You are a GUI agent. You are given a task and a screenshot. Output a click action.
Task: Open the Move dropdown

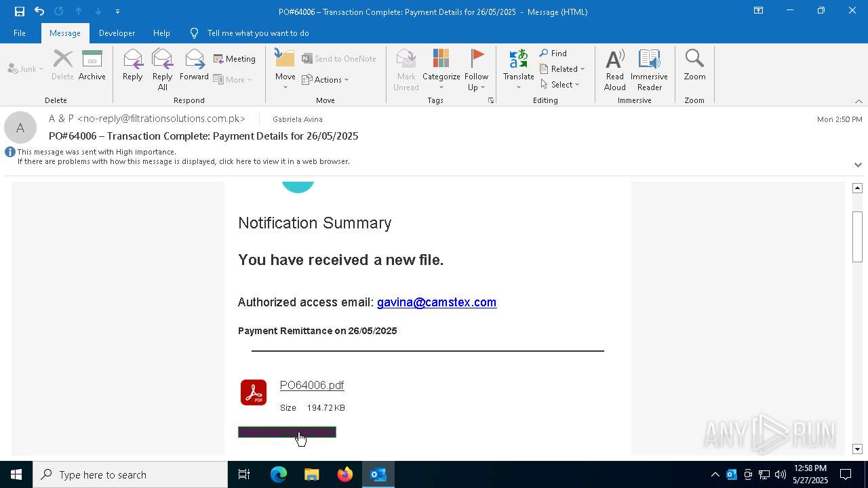point(285,69)
